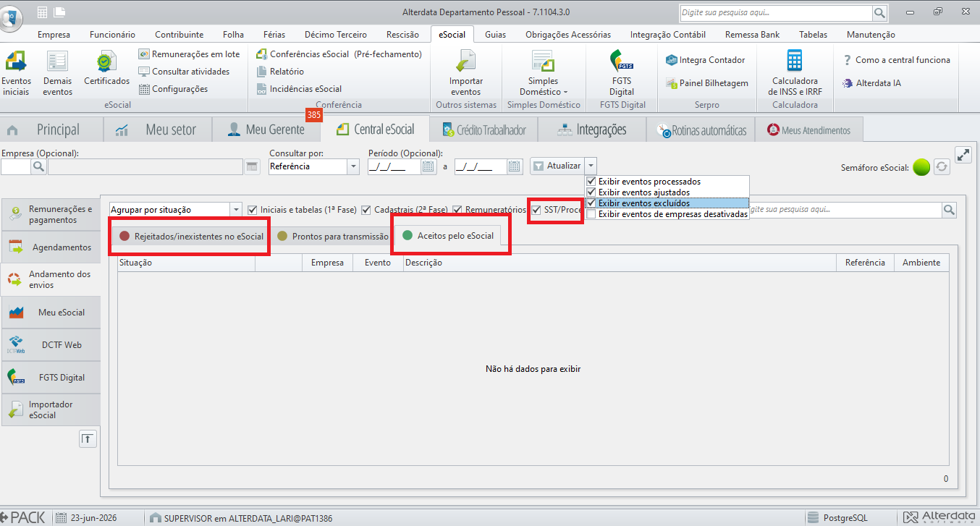
Task: Open Eventos iniciais in eSocial ribbon
Action: (16, 73)
